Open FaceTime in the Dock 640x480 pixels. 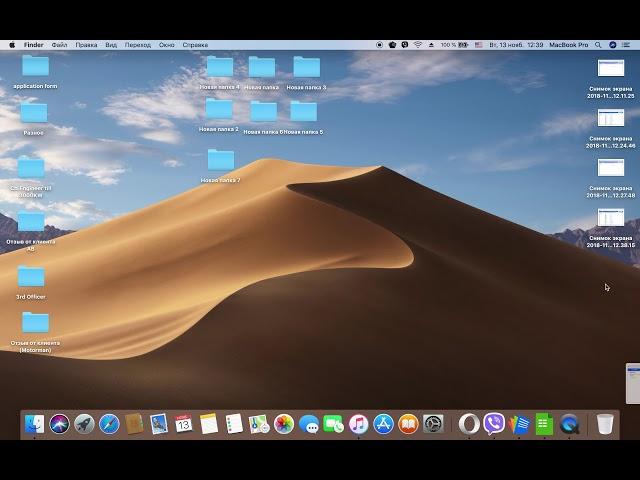click(x=333, y=424)
